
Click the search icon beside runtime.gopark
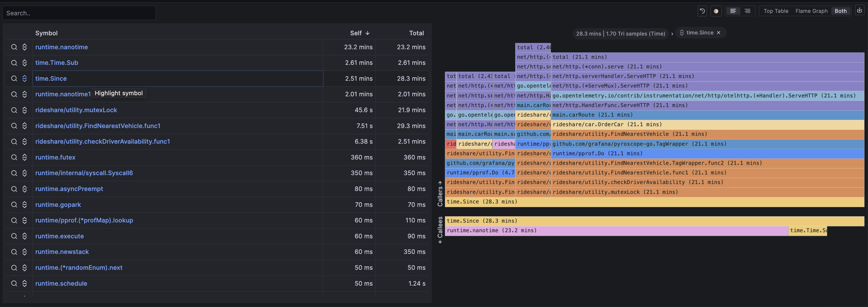[14, 205]
